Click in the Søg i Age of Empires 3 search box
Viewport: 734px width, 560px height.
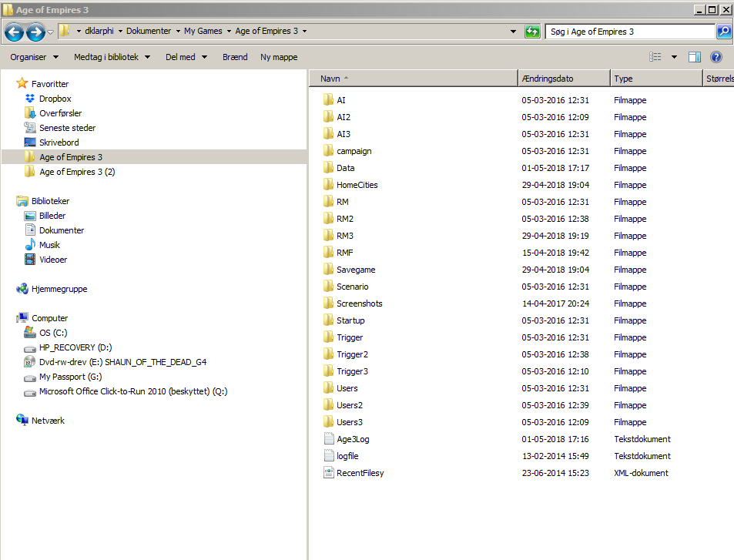tap(630, 32)
